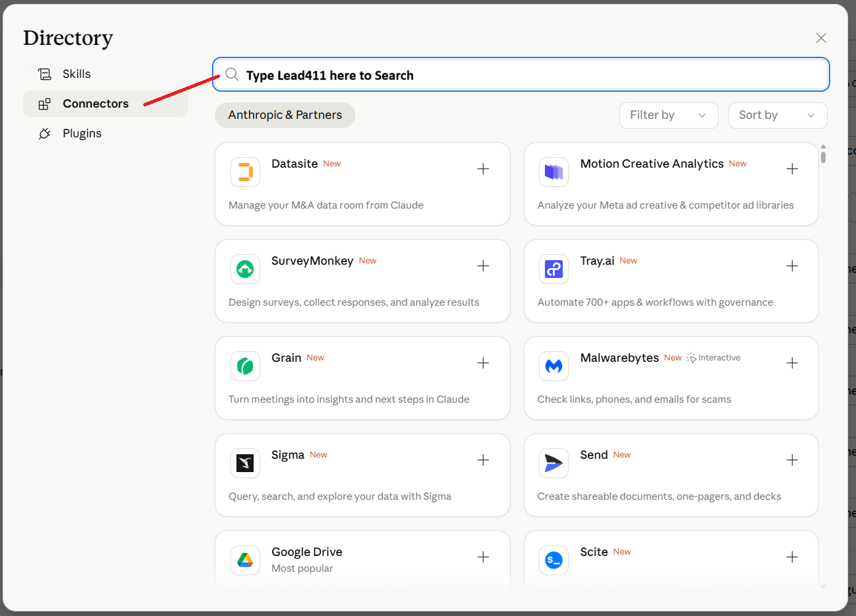The image size is (856, 616).
Task: Add Motion Creative Analytics with plus icon
Action: [793, 169]
